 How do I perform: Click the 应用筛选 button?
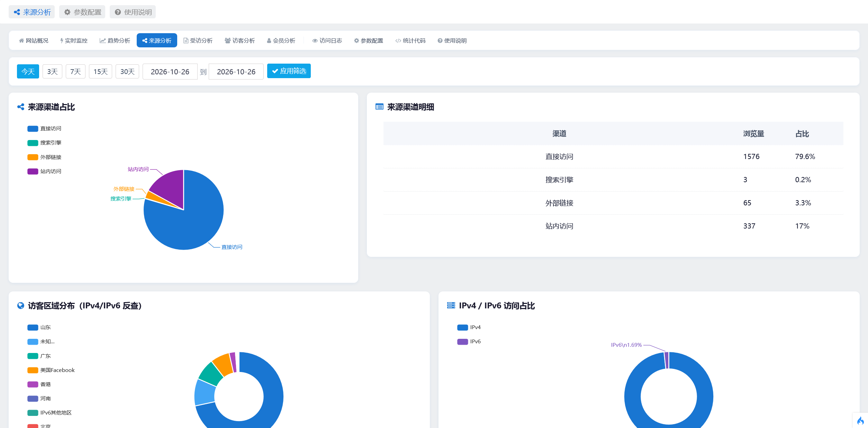289,71
